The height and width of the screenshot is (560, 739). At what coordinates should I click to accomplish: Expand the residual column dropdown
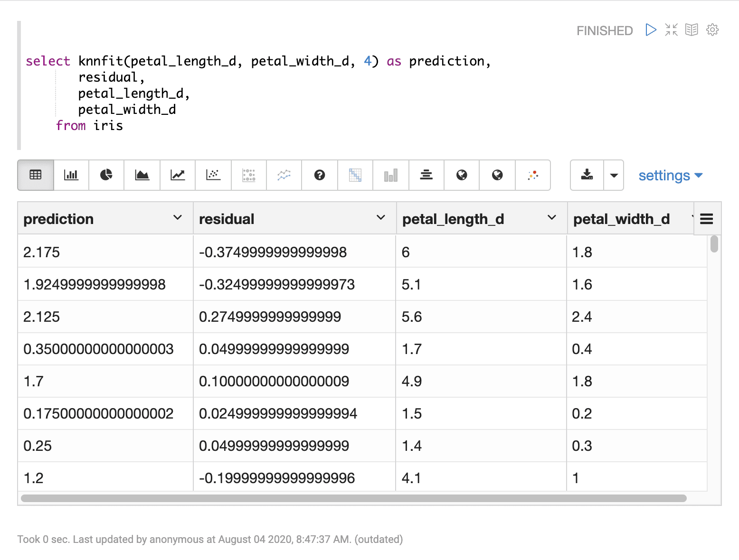pyautogui.click(x=380, y=218)
